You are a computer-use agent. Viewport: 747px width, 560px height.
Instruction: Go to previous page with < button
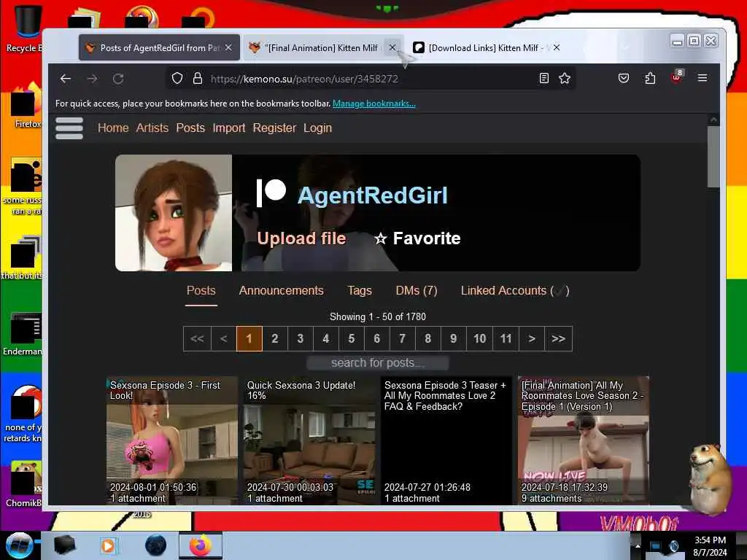223,338
